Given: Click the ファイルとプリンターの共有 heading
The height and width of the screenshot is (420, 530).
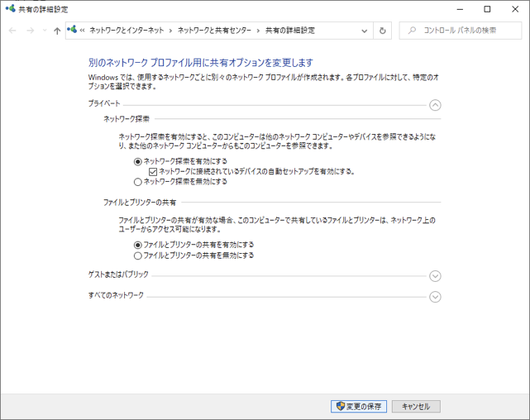Looking at the screenshot, I should click(140, 203).
